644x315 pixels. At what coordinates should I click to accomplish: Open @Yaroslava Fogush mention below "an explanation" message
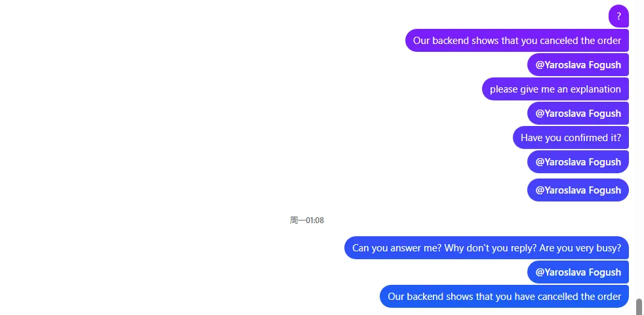point(578,114)
